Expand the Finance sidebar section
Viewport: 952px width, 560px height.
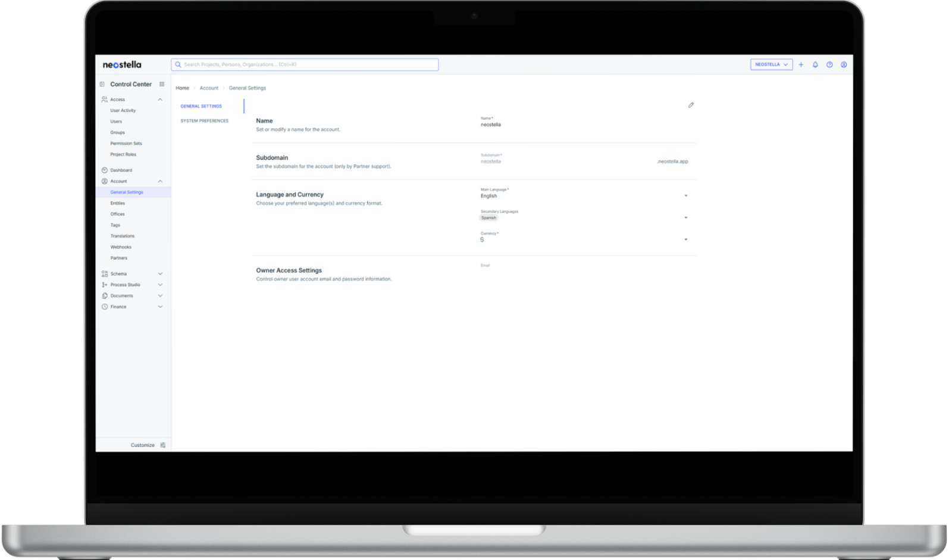pyautogui.click(x=160, y=307)
